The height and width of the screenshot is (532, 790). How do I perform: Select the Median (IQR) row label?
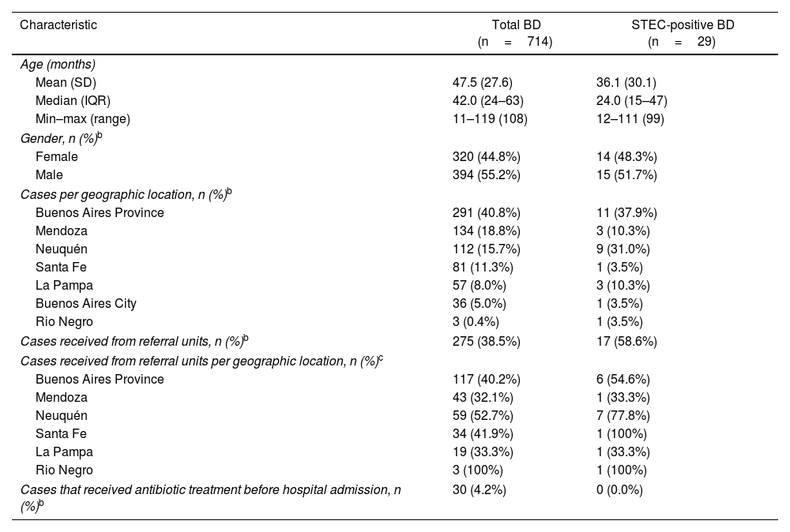73,101
